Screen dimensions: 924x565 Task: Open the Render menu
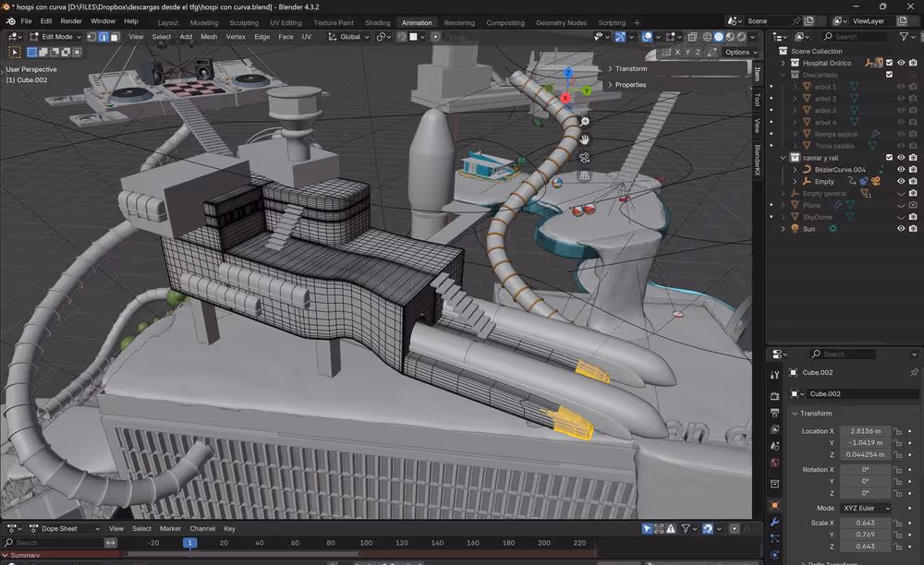pyautogui.click(x=71, y=20)
